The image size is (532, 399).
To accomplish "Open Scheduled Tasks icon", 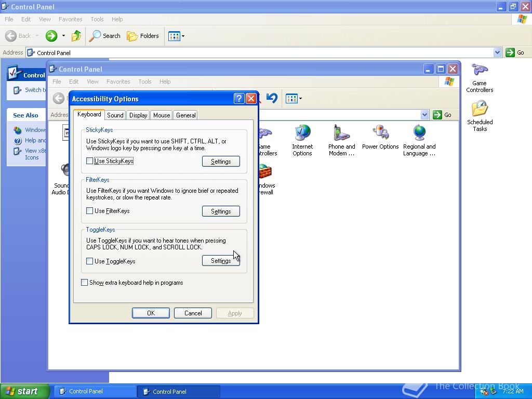I will coord(480,116).
